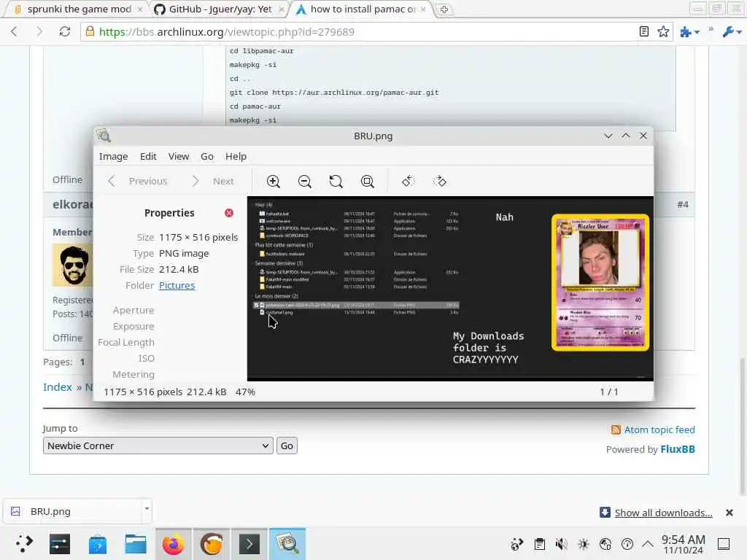This screenshot has width=747, height=560.
Task: Open the View menu
Action: [x=179, y=157]
